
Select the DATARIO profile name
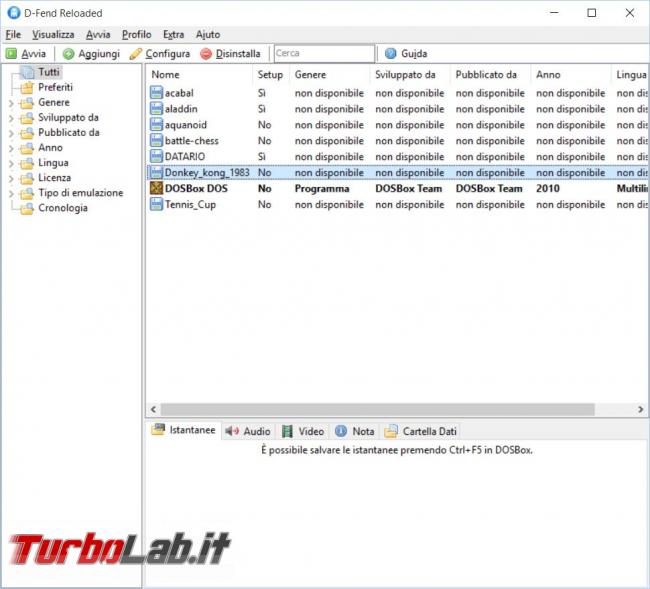[x=185, y=157]
